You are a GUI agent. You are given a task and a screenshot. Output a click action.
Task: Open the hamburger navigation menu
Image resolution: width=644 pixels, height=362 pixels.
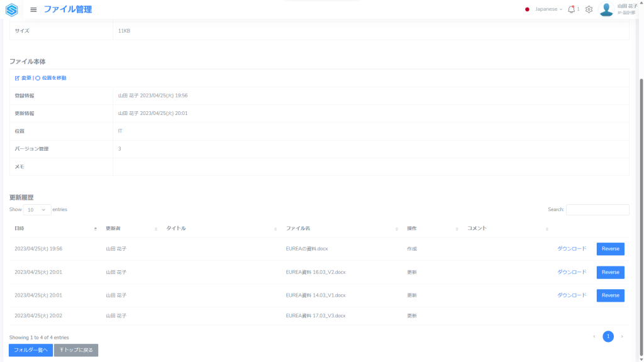(33, 9)
